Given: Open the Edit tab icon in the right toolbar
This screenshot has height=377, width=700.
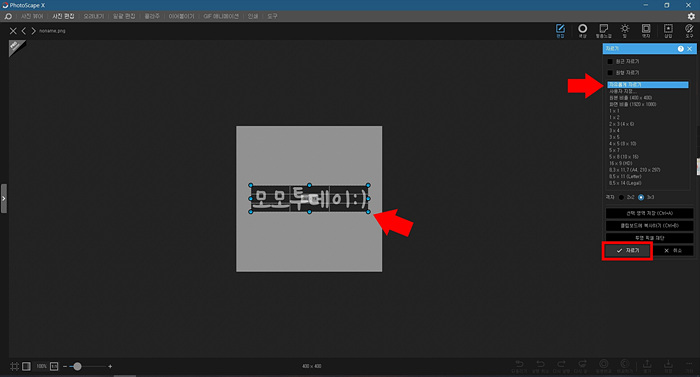Looking at the screenshot, I should (560, 31).
